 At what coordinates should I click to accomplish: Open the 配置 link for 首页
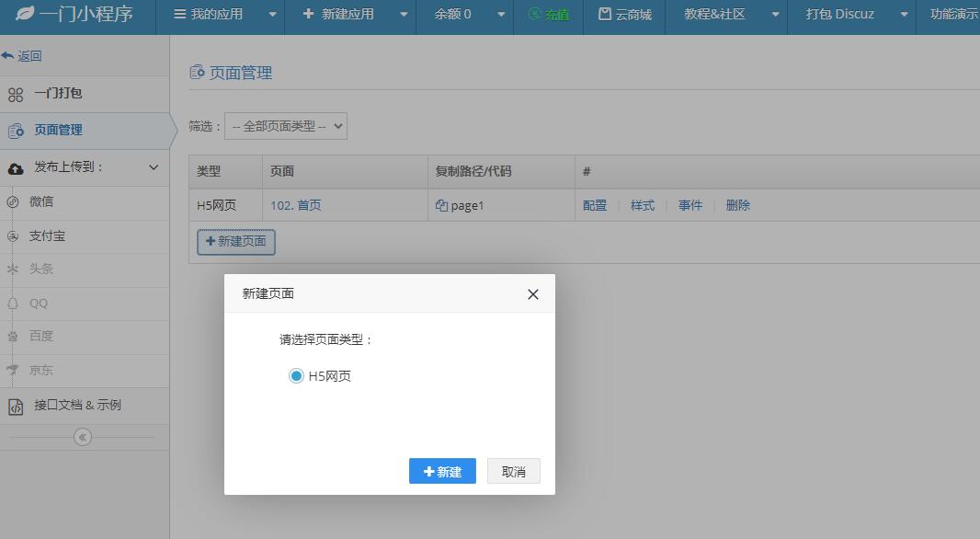pyautogui.click(x=595, y=205)
